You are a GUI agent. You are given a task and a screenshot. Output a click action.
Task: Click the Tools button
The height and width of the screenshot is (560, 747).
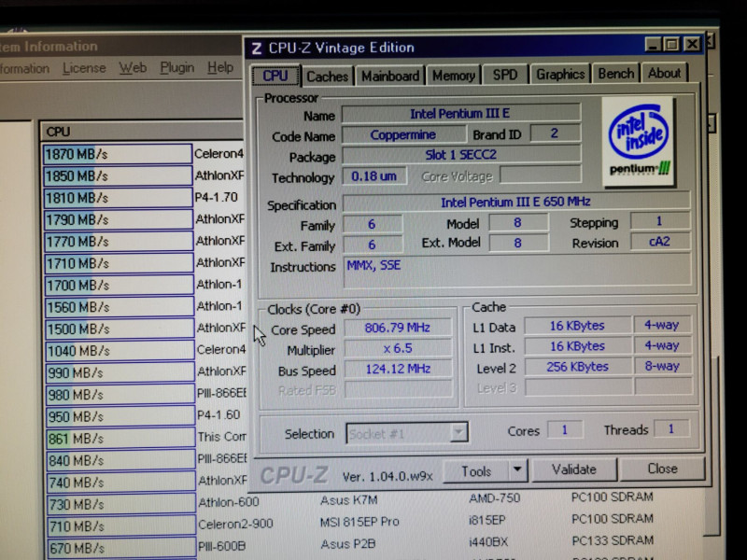coord(476,471)
